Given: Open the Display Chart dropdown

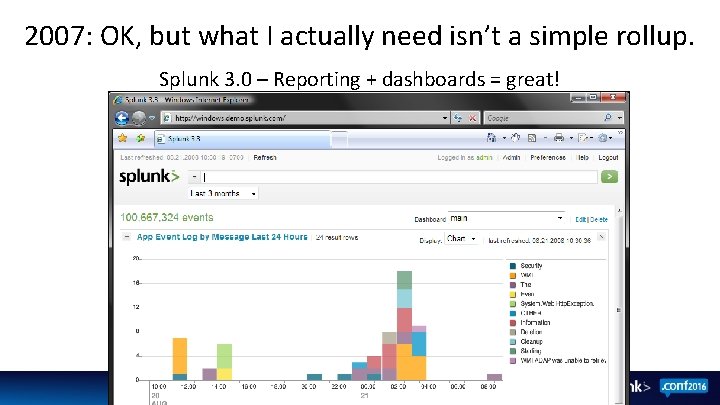Looking at the screenshot, I should pos(461,239).
